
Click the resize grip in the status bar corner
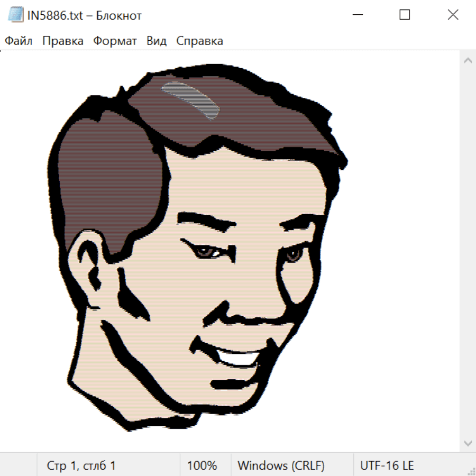(x=471, y=471)
